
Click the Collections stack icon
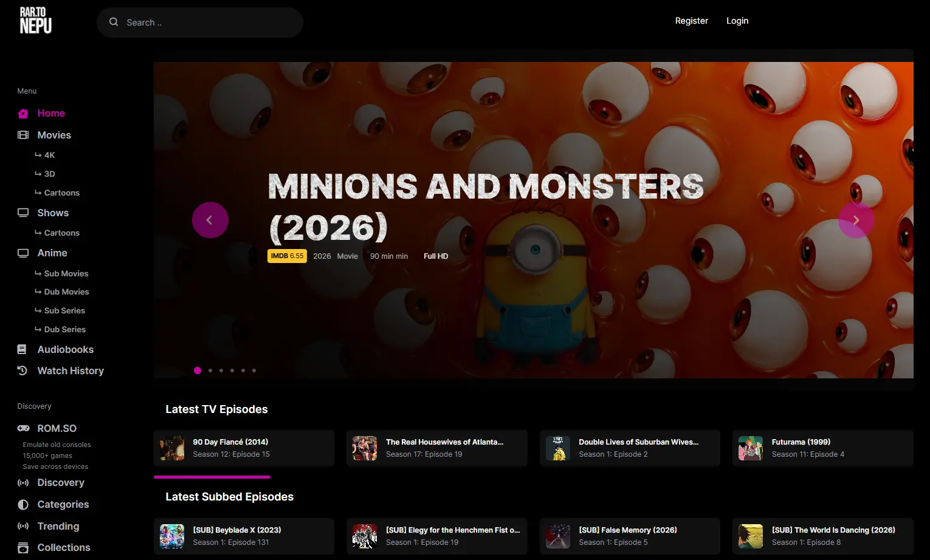23,548
